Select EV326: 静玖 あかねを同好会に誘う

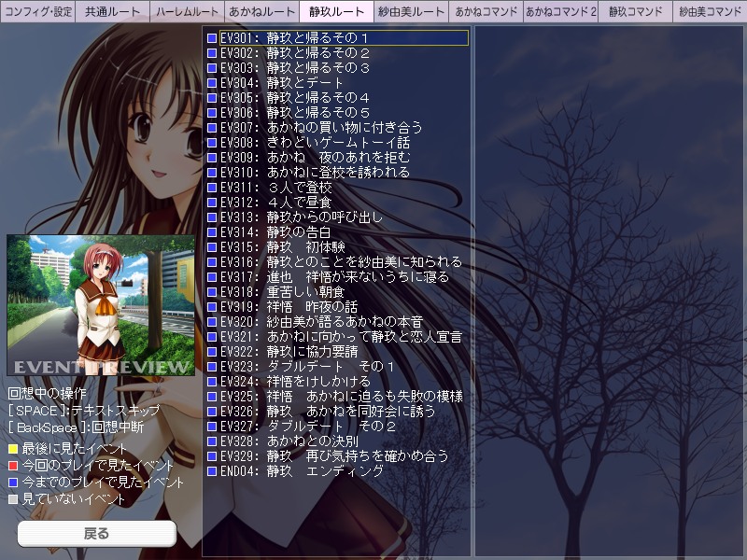pyautogui.click(x=328, y=412)
